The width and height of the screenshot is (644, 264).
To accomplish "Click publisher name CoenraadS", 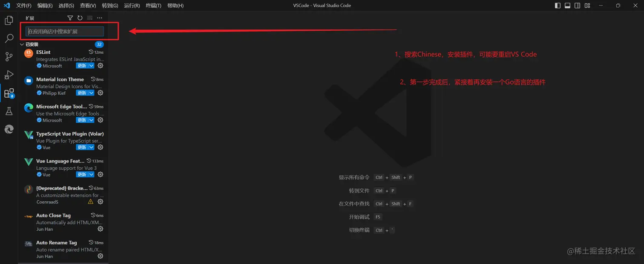I will (47, 202).
